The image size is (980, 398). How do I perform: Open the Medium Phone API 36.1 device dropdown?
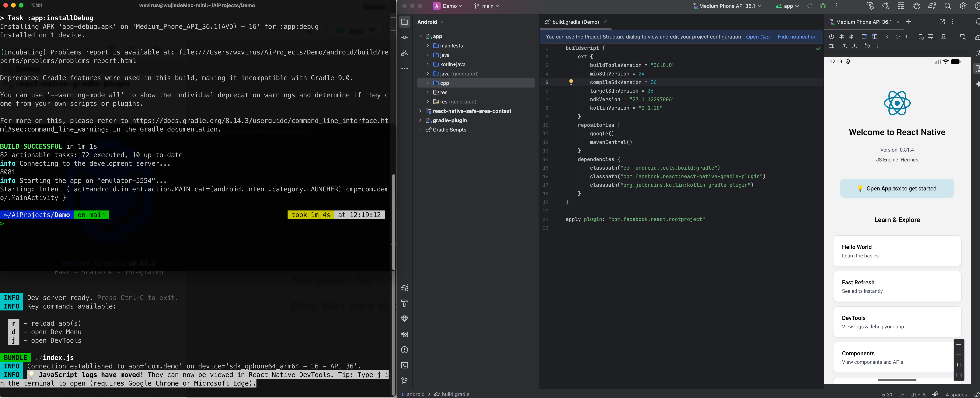point(727,6)
